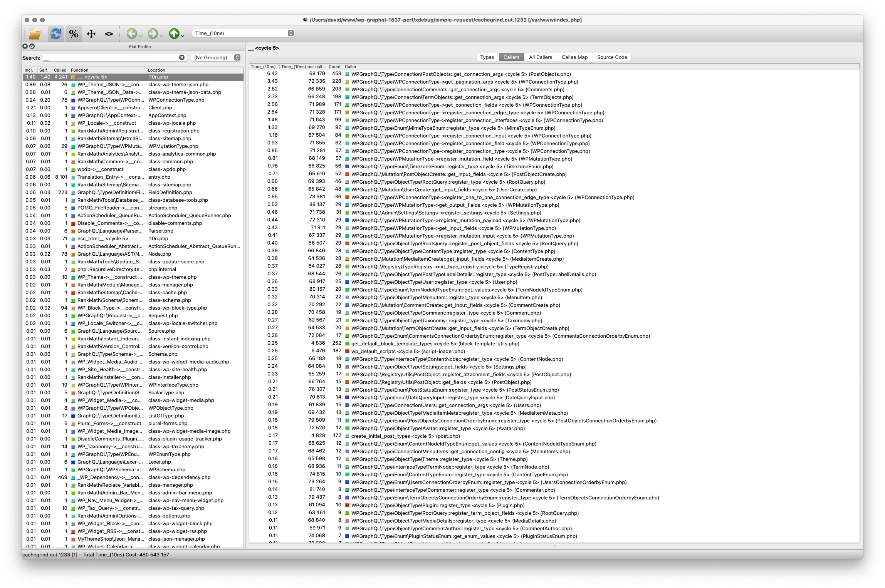Screen dimensions: 885x588
Task: Go forward with green right arrow
Action: pos(153,34)
